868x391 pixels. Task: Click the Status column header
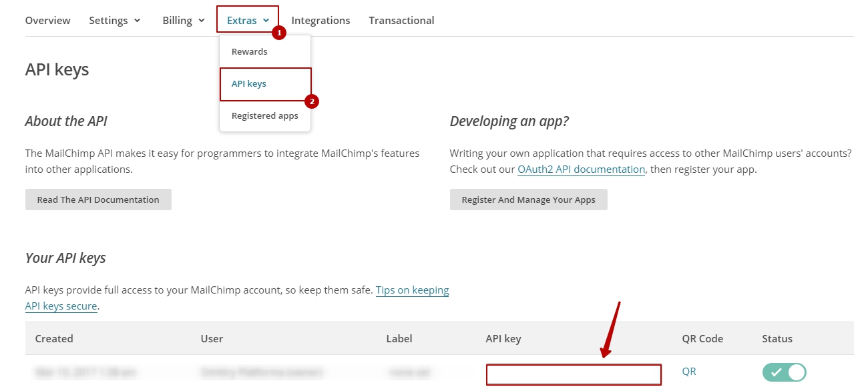(x=777, y=338)
